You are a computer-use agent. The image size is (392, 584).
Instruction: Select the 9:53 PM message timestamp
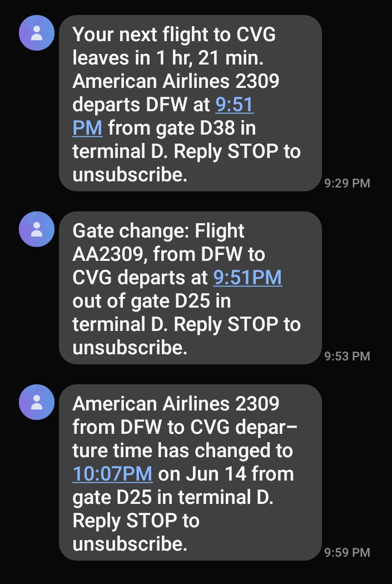(347, 356)
